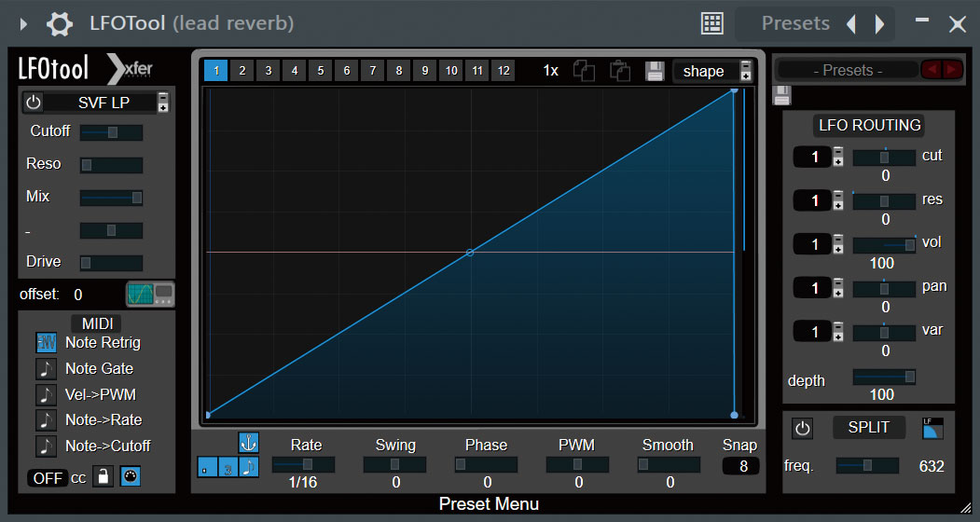
Task: Change the res routing graph number stepper
Action: (x=838, y=200)
